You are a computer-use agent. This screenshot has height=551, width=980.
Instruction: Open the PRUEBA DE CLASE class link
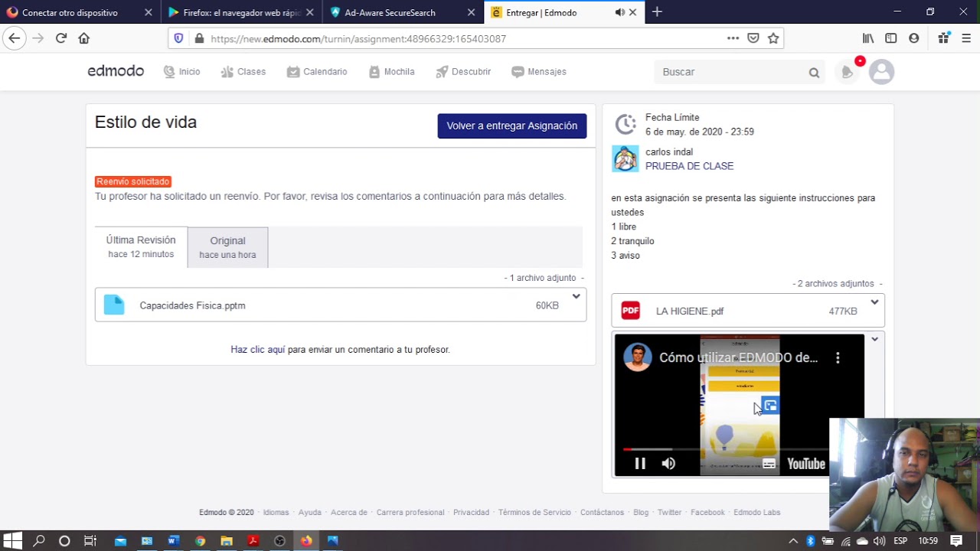(689, 166)
